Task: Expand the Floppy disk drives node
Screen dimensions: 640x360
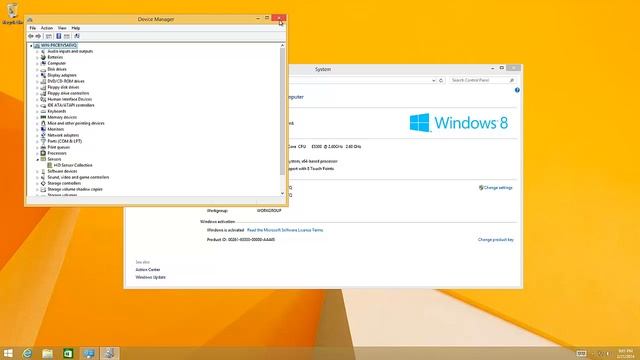Action: tap(37, 87)
